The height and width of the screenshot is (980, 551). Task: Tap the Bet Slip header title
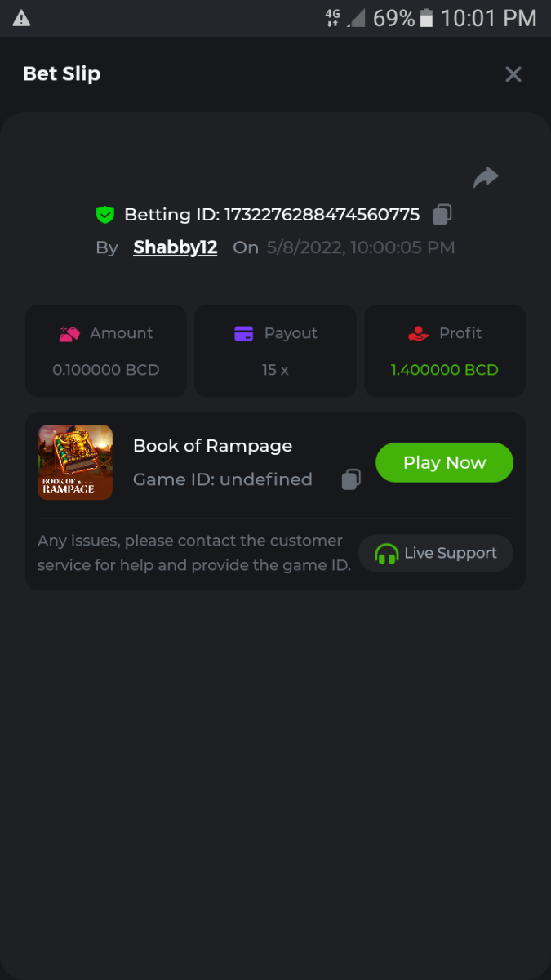pyautogui.click(x=62, y=74)
